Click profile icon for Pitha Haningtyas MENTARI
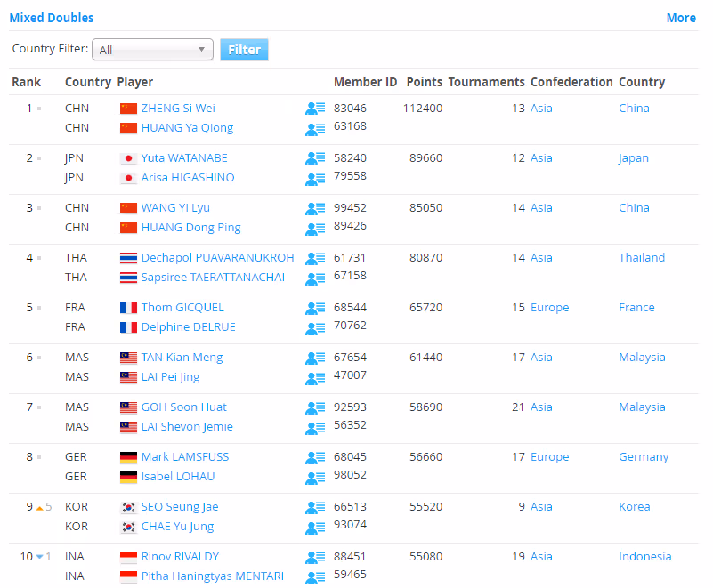Image resolution: width=713 pixels, height=588 pixels. [x=315, y=576]
